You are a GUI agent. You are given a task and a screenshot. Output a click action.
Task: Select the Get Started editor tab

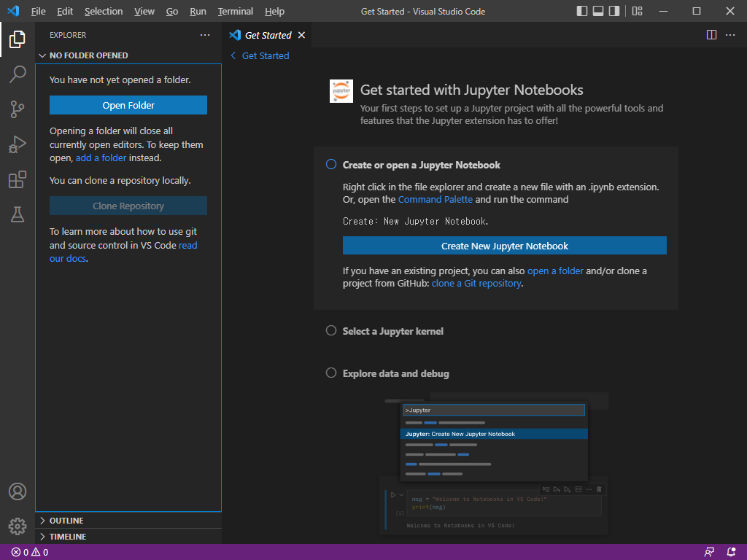[x=267, y=35]
